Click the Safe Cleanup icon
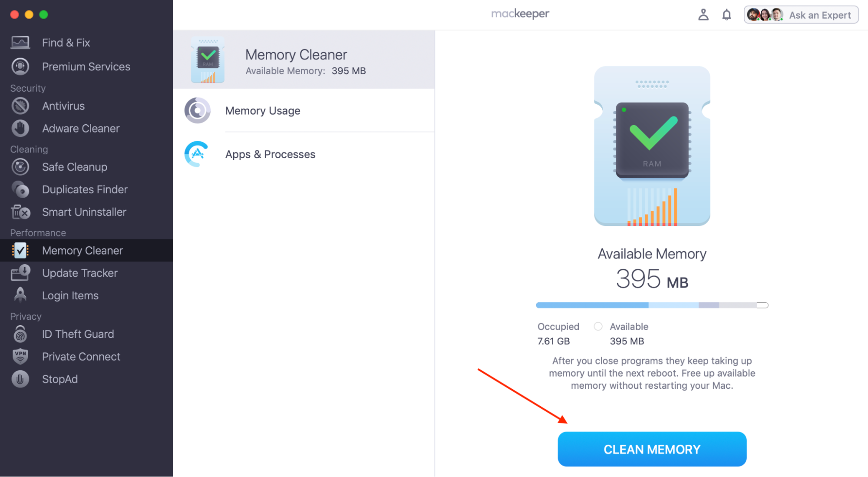The height and width of the screenshot is (477, 868). [x=20, y=167]
